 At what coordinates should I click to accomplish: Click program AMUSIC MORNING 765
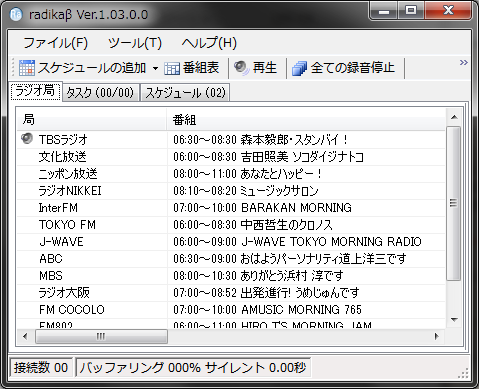[x=301, y=310]
